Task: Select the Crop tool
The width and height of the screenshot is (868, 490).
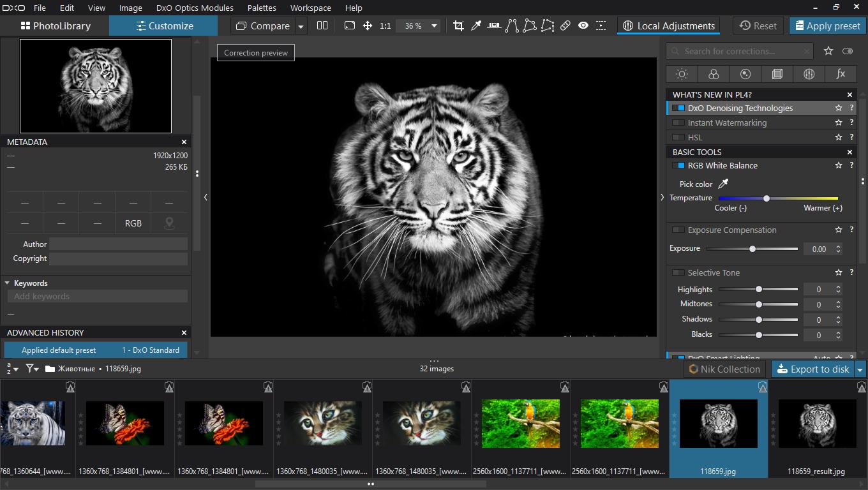Action: click(x=458, y=26)
